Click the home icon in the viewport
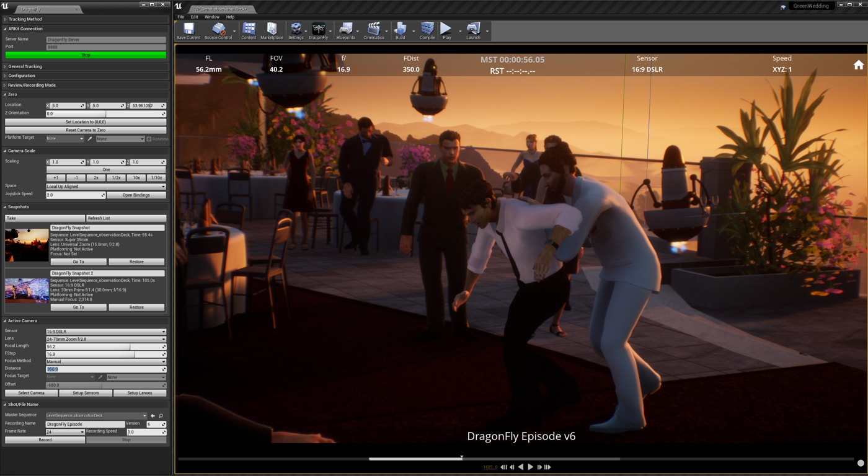 tap(859, 65)
